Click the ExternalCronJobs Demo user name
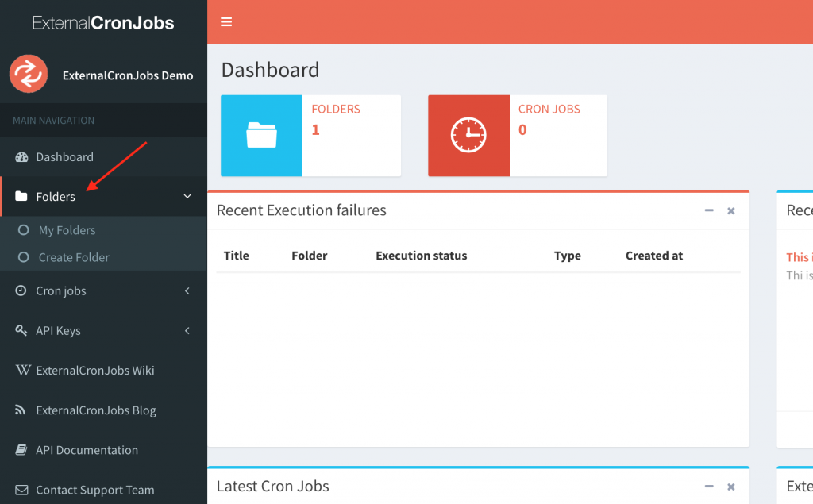 128,75
